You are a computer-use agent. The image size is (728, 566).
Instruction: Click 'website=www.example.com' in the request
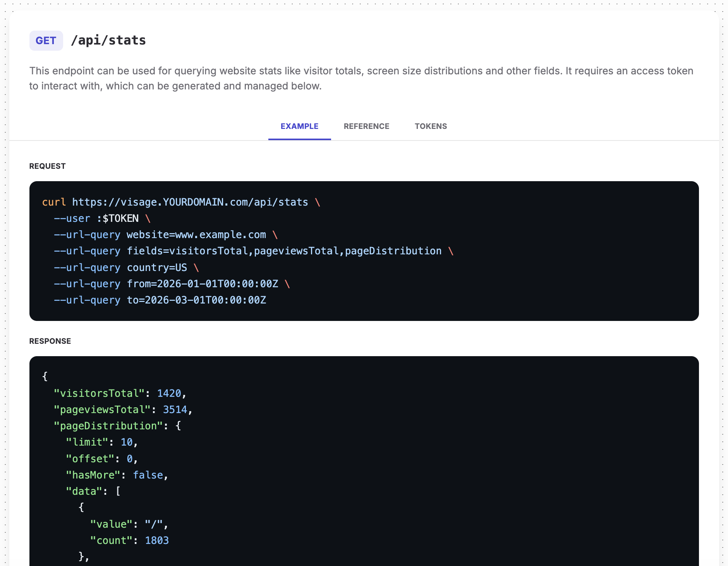[196, 235]
